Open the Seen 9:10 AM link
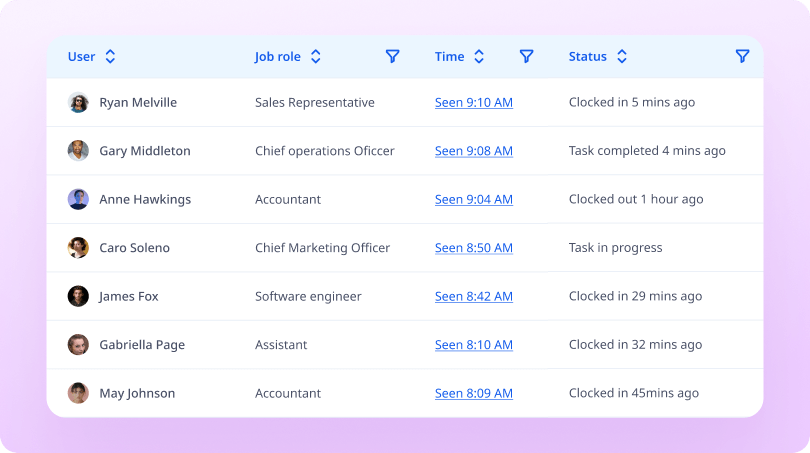 point(473,102)
